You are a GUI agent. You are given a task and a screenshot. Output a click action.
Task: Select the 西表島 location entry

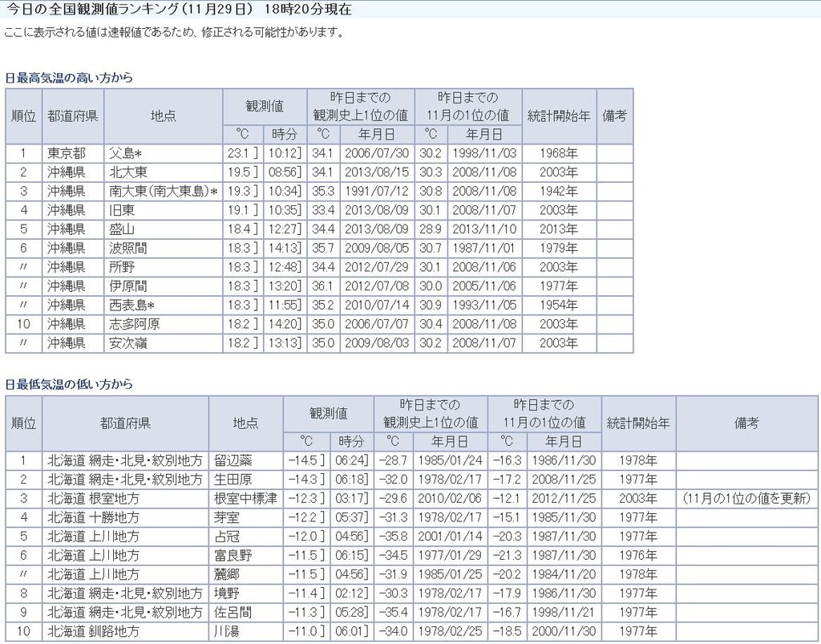[x=131, y=306]
